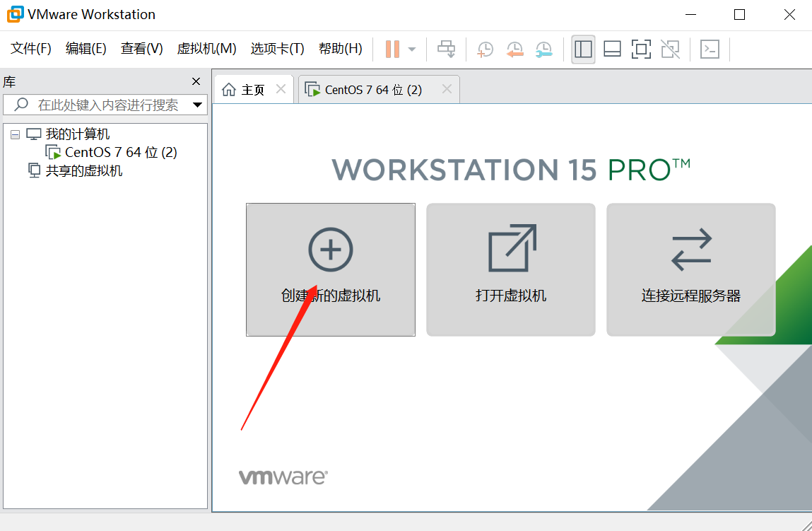Take a snapshot using the clock-plus icon
This screenshot has height=531, width=812.
coord(486,49)
